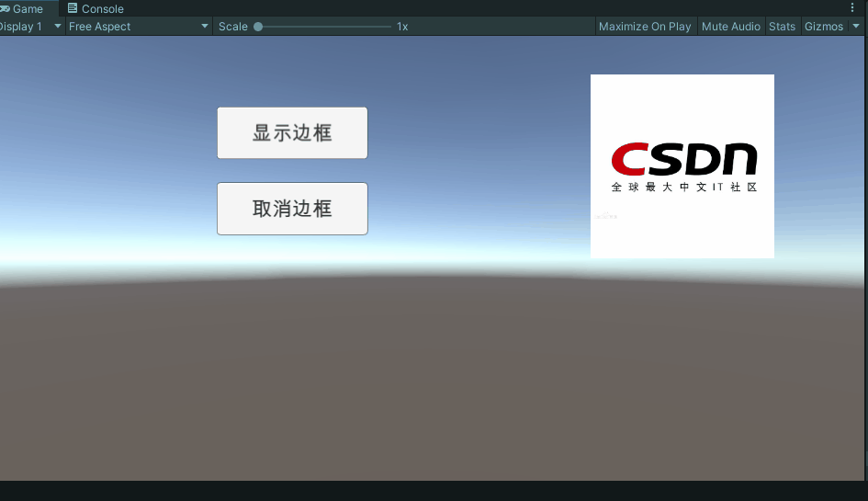Click the Console tab icon
868x501 pixels.
(73, 7)
